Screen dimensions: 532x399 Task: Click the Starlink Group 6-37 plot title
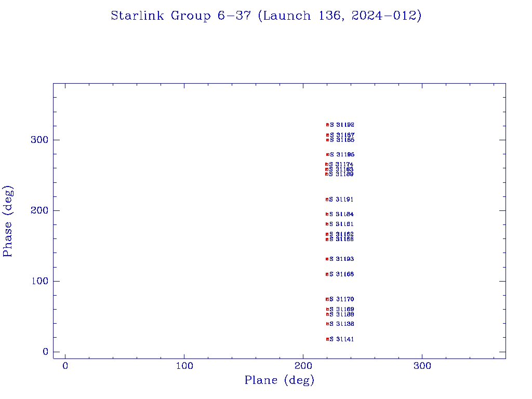(266, 16)
